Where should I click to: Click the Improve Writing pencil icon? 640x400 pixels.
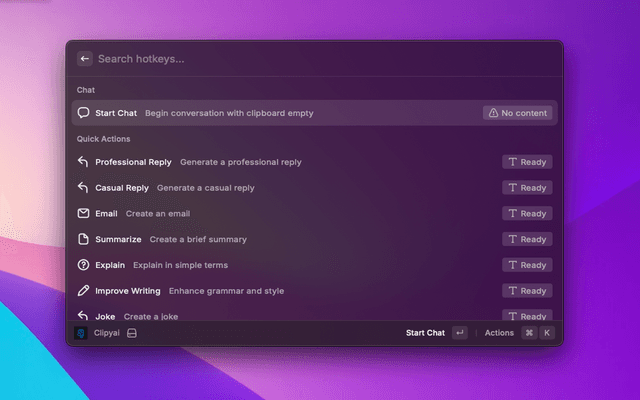coord(84,291)
